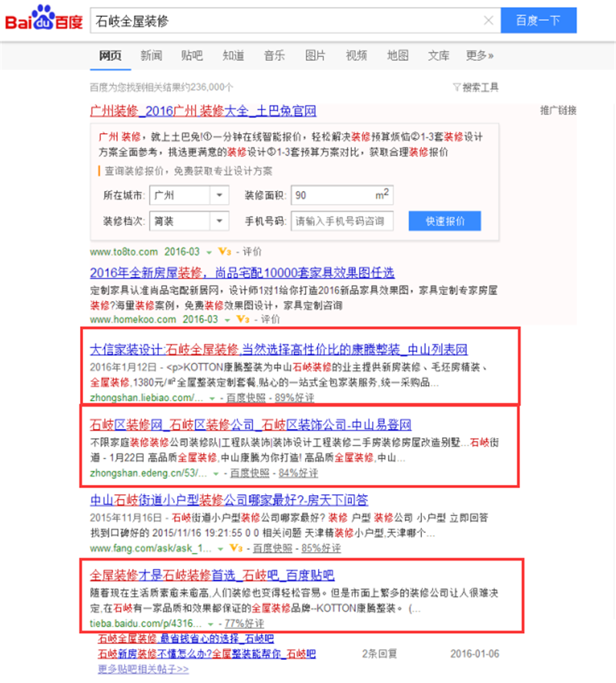Open 搜索工具 filter options
The height and width of the screenshot is (683, 616).
click(x=476, y=88)
